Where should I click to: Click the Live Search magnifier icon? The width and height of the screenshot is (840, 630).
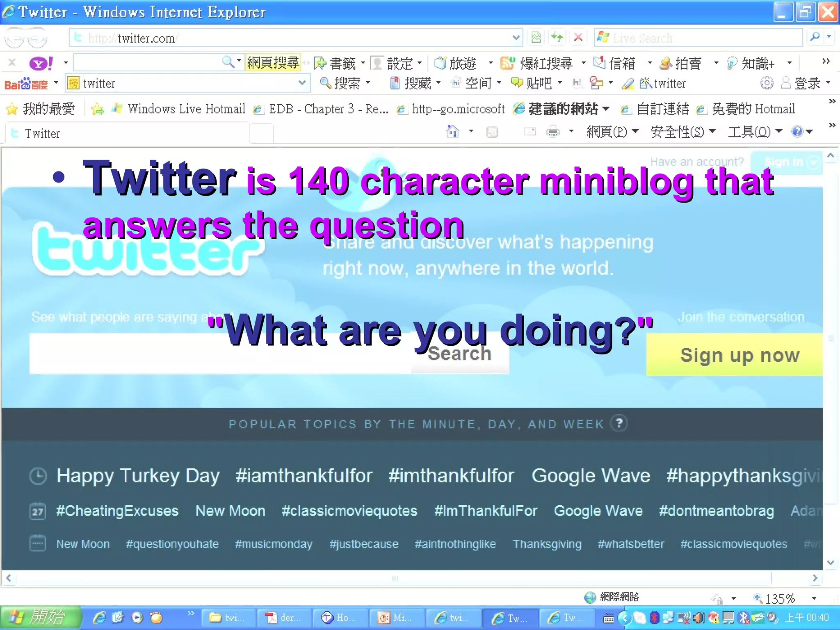coord(815,37)
